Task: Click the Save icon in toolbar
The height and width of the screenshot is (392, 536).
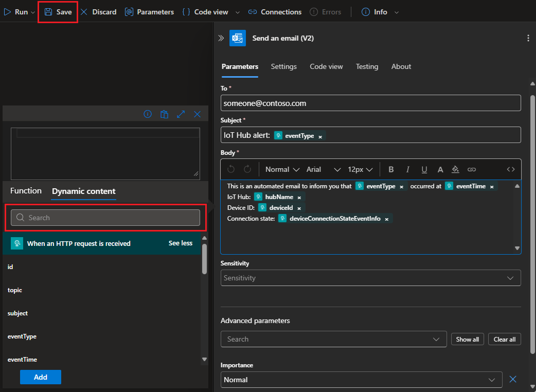Action: coord(48,12)
